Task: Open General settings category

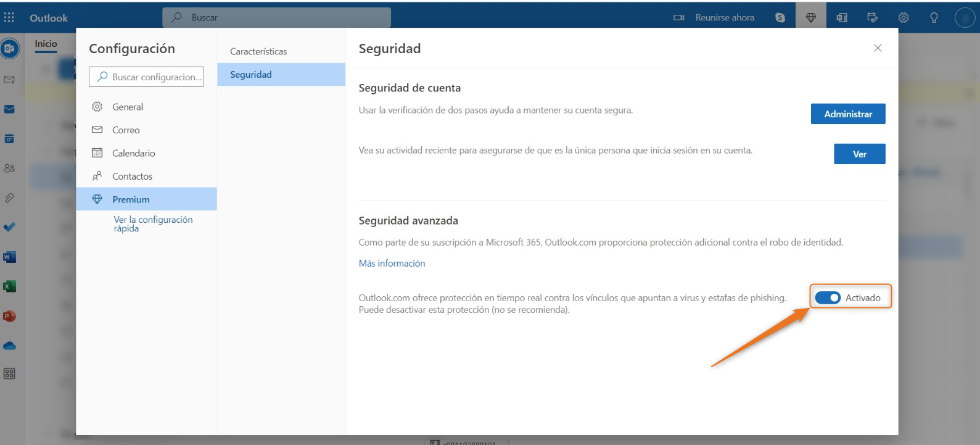Action: [x=146, y=107]
